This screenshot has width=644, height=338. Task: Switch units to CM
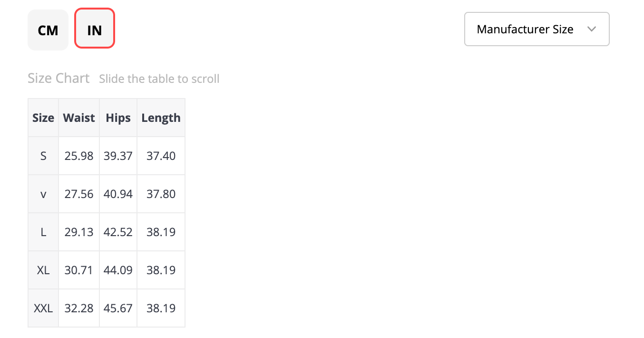[x=48, y=30]
